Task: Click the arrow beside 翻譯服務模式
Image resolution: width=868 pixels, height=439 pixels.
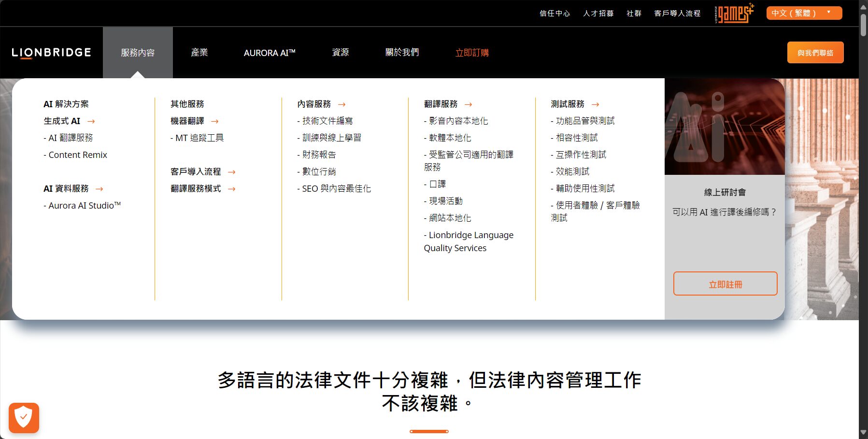Action: click(232, 189)
